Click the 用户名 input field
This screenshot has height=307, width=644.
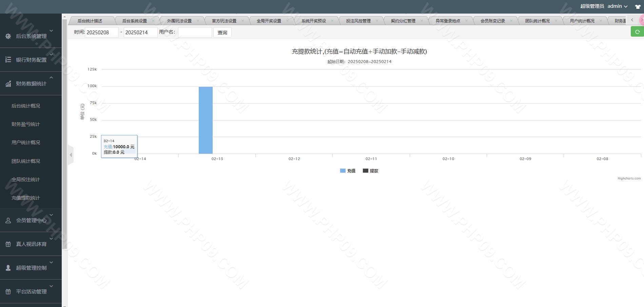tap(195, 32)
